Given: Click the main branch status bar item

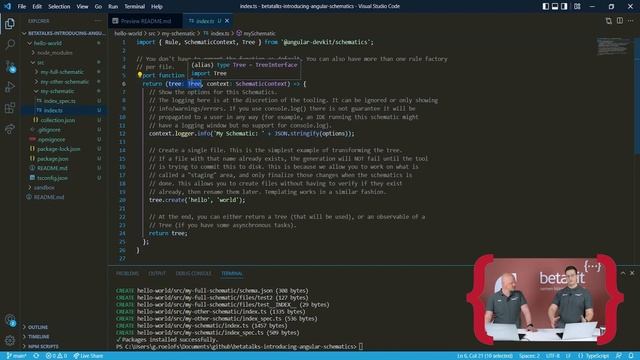Looking at the screenshot, I should [17, 356].
